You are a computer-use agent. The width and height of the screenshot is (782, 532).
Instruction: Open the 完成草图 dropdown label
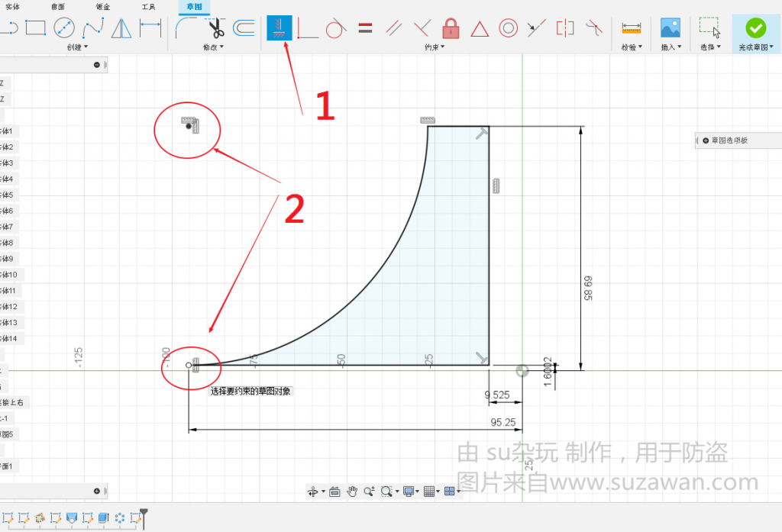pyautogui.click(x=756, y=47)
